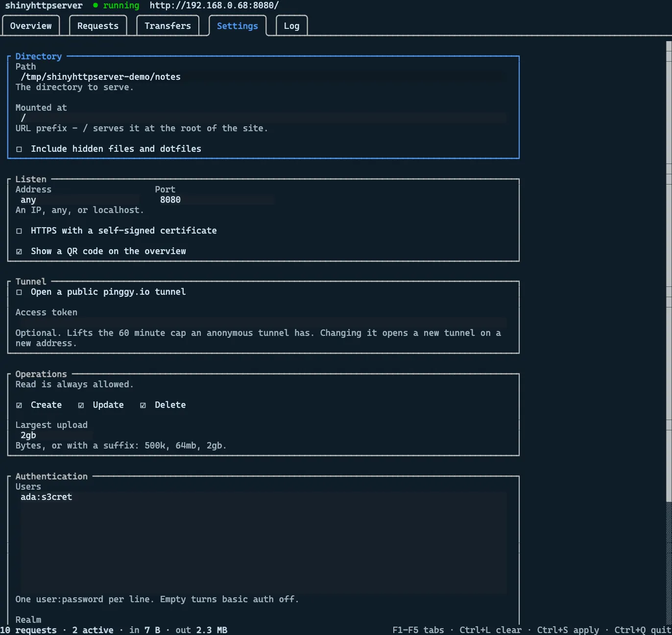Click the listen Address field
Viewport: 672px width, 635px height.
pyautogui.click(x=77, y=200)
